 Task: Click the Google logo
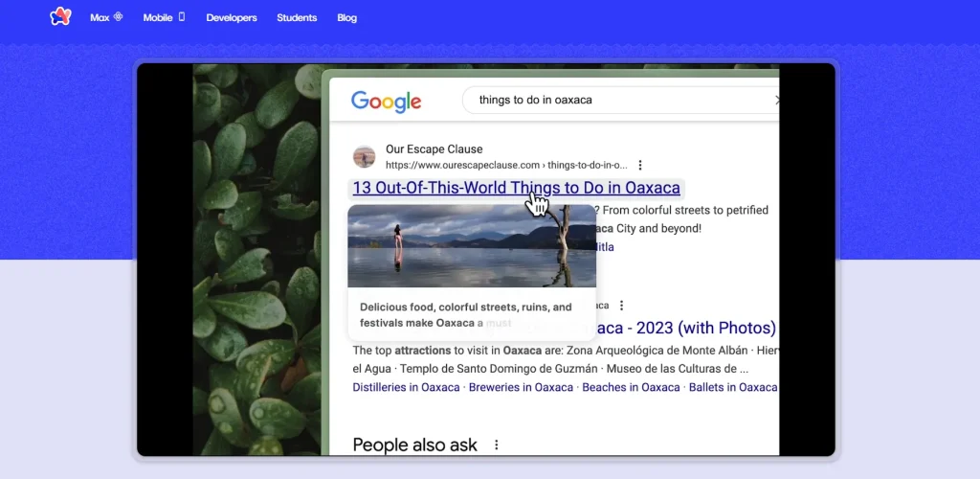click(x=386, y=101)
